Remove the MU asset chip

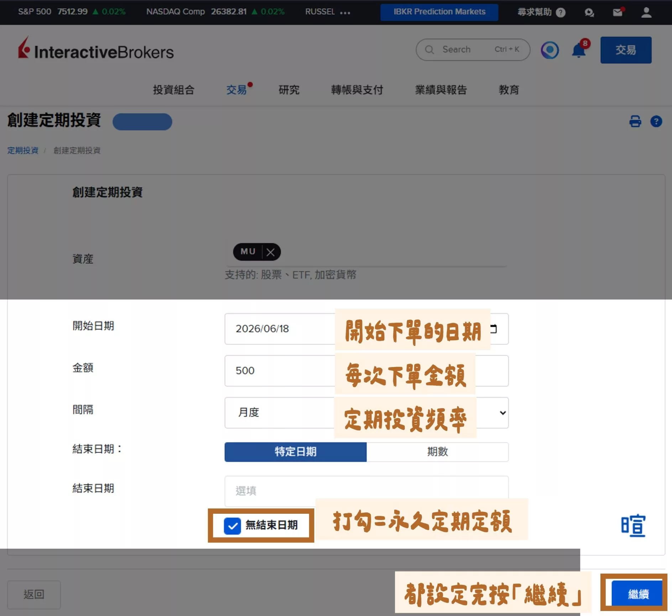(271, 252)
